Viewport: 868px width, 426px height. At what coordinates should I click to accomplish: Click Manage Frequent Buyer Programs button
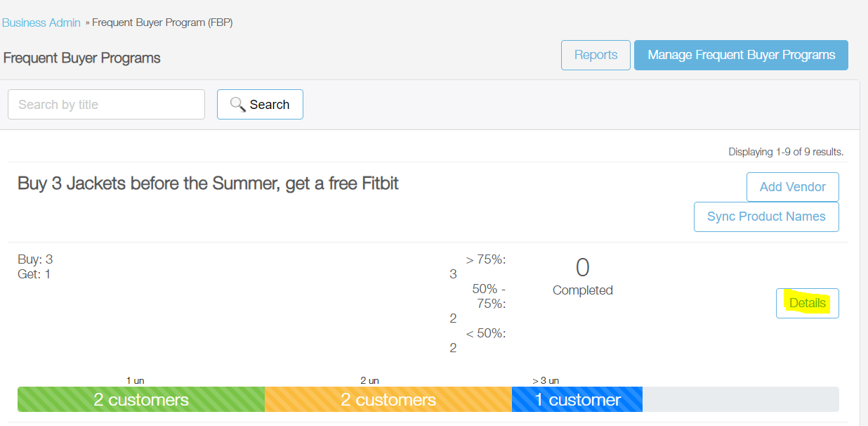[x=741, y=55]
